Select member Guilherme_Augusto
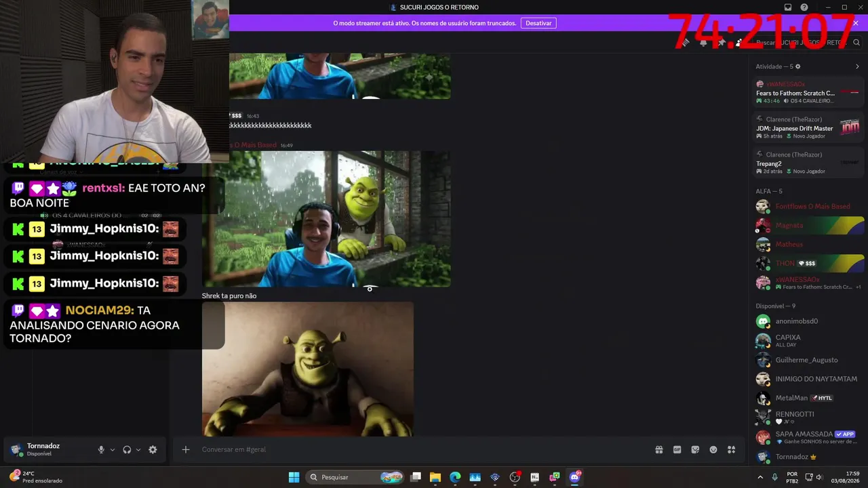 point(810,360)
